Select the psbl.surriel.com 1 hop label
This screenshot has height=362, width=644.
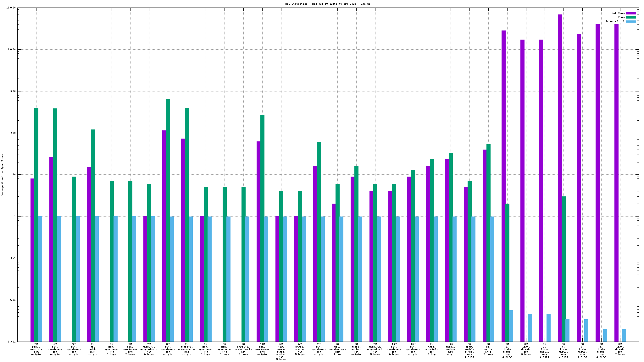[x=432, y=349]
